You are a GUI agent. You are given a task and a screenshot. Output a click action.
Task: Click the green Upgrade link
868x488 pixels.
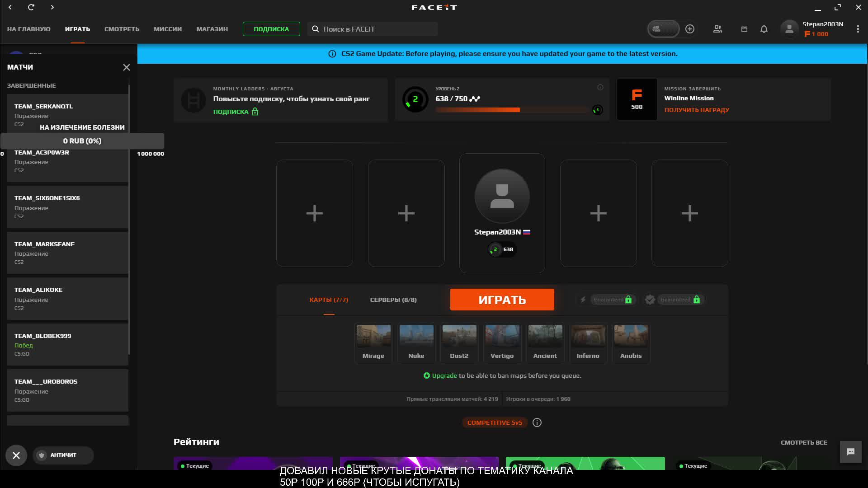click(444, 375)
